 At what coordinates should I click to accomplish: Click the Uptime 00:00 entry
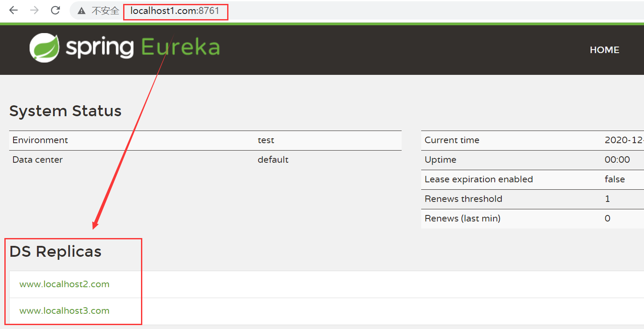click(617, 160)
